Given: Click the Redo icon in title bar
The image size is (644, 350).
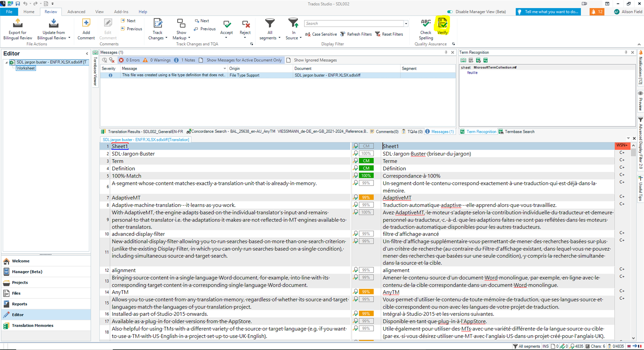Looking at the screenshot, I should coord(35,4).
